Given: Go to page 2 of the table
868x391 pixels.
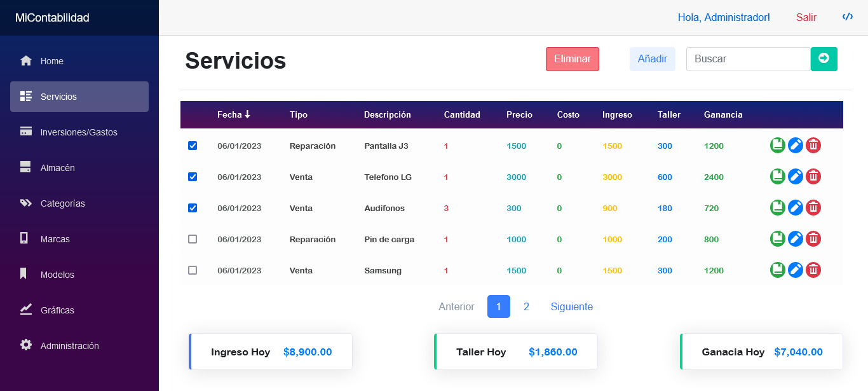Looking at the screenshot, I should pos(526,306).
